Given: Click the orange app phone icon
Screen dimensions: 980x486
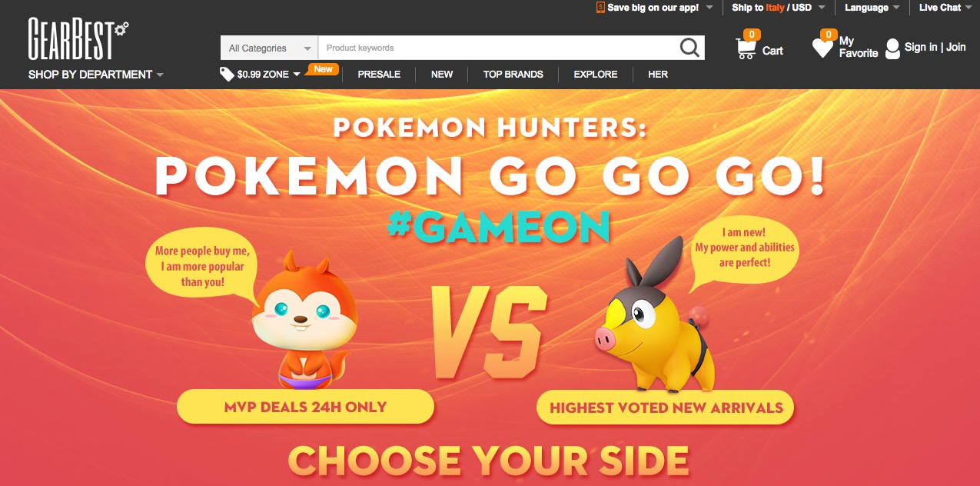Looking at the screenshot, I should pos(600,7).
